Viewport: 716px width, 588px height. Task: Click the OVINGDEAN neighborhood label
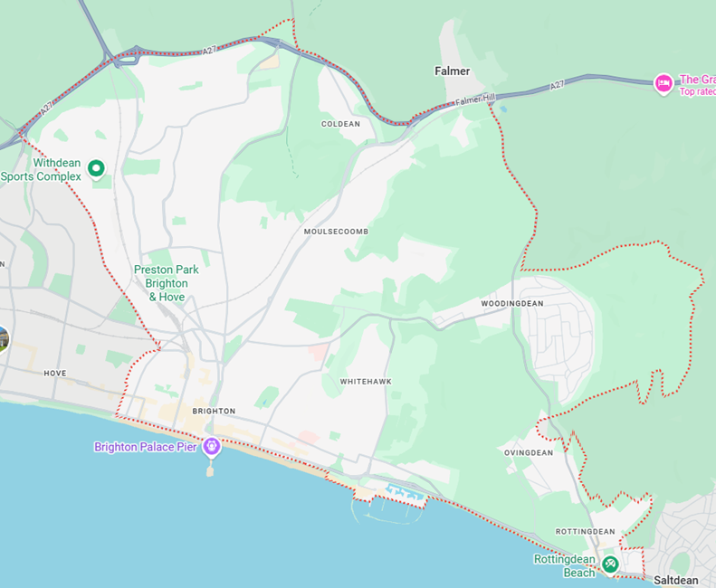pos(529,453)
